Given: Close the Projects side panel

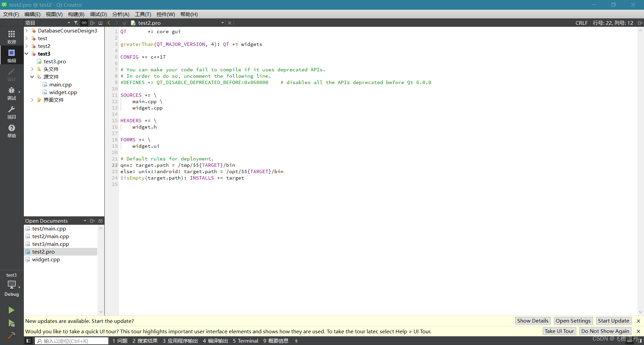Looking at the screenshot, I should tap(100, 23).
